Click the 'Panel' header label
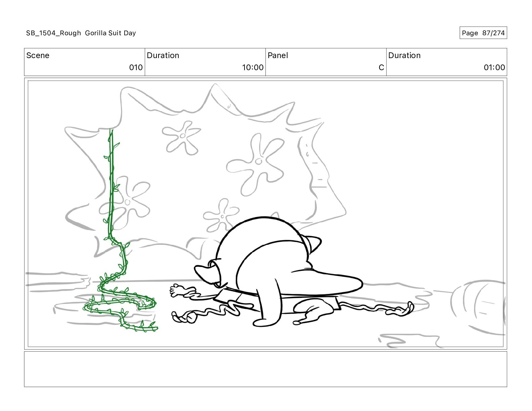The image size is (532, 411). (278, 55)
